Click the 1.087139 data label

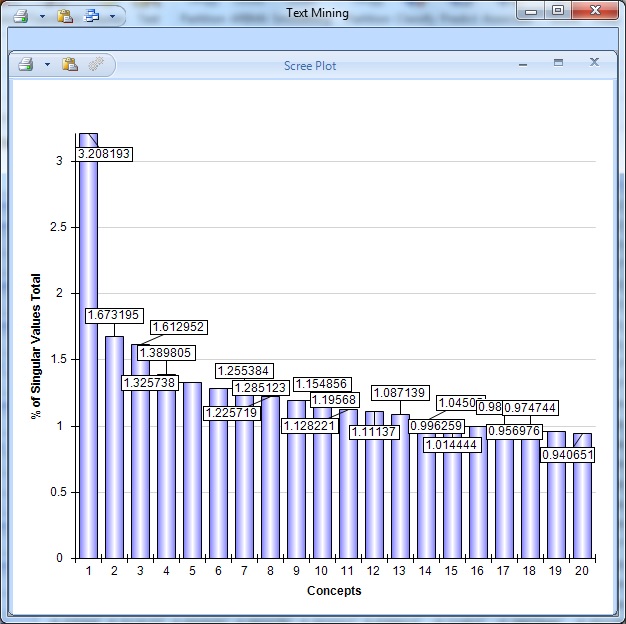click(x=400, y=393)
